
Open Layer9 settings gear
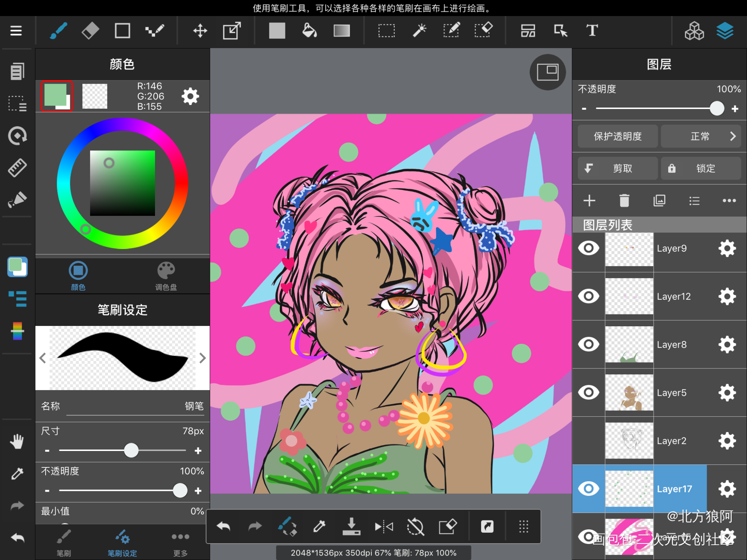click(x=727, y=248)
